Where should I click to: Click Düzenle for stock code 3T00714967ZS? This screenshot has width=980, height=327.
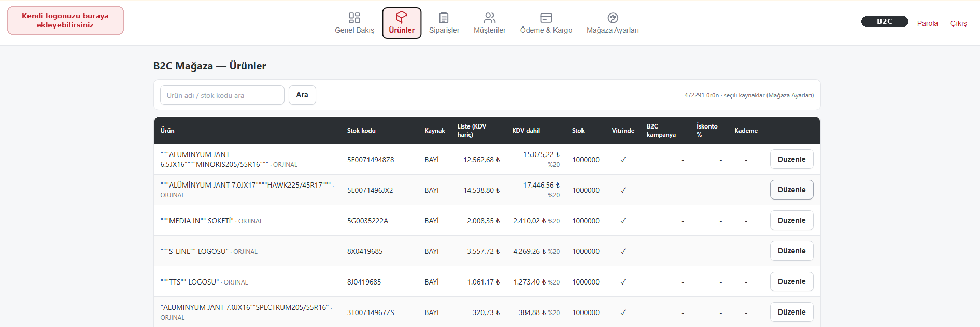tap(791, 312)
